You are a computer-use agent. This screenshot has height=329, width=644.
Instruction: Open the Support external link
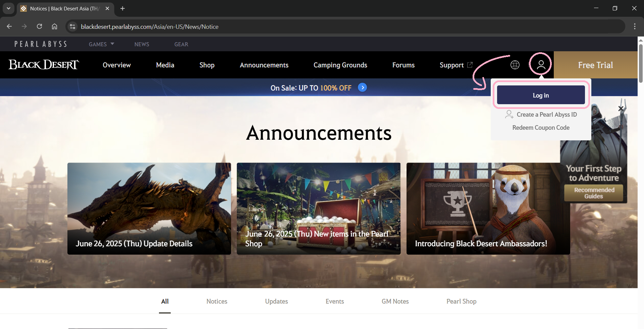[x=456, y=65]
